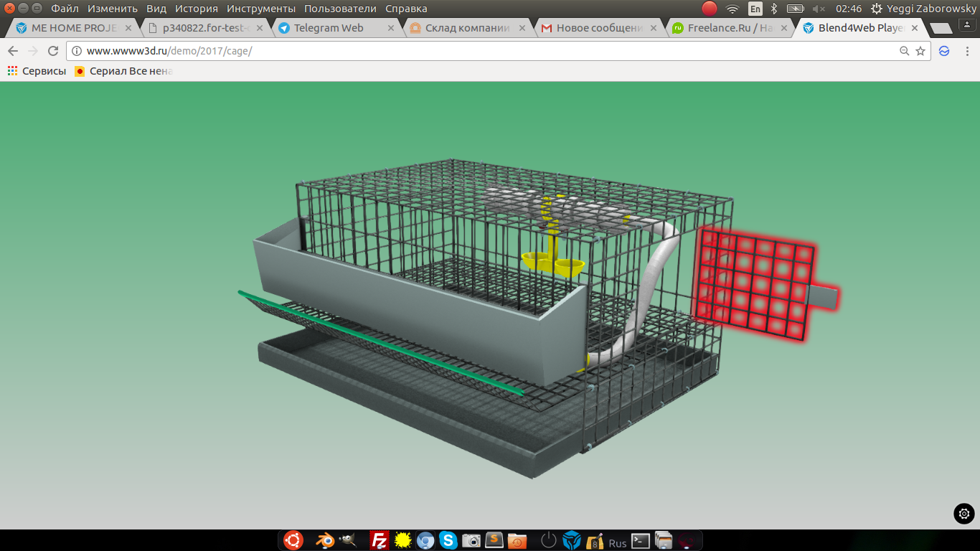Close the Freelance.Ru tab
This screenshot has height=551, width=980.
[784, 28]
